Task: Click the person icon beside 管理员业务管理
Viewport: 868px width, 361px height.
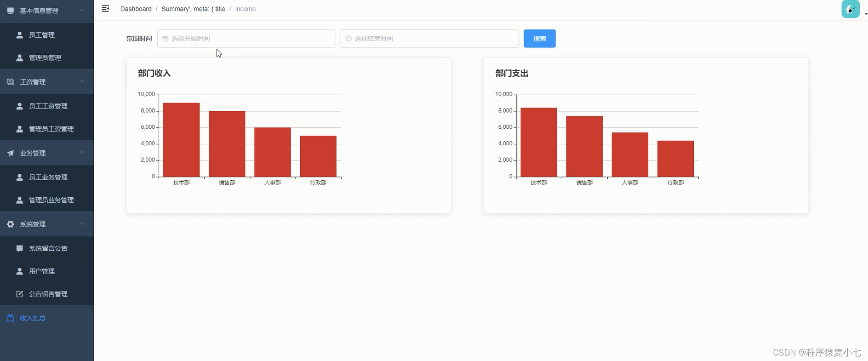Action: tap(19, 200)
